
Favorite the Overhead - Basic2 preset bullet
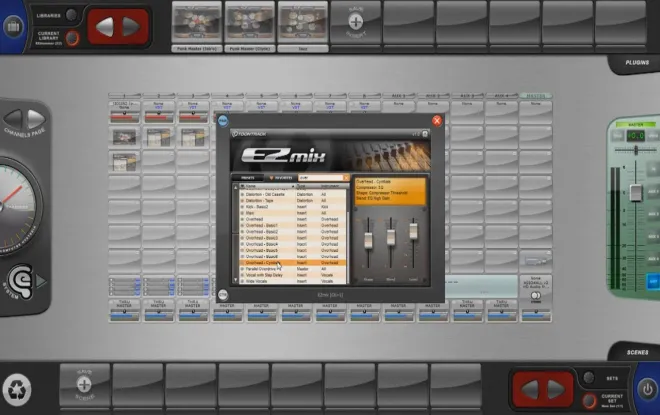pos(242,231)
